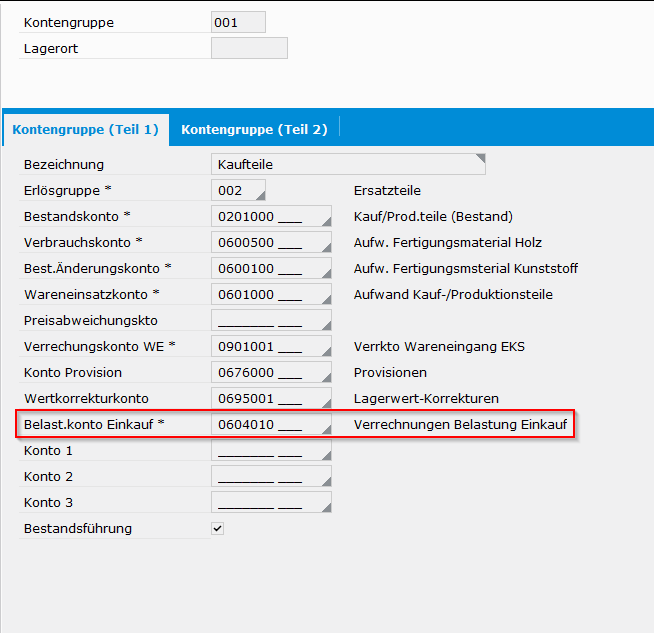Select the text 'Ersatzteile'

pos(387,191)
